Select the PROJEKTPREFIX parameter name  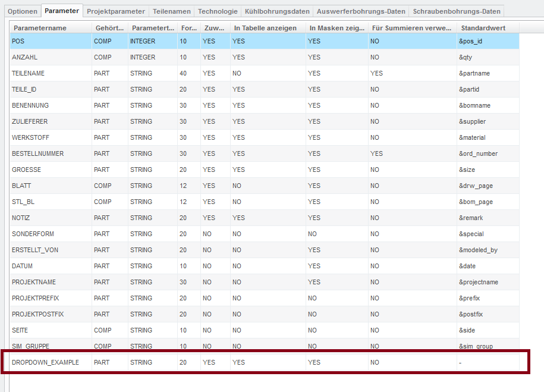click(x=51, y=298)
